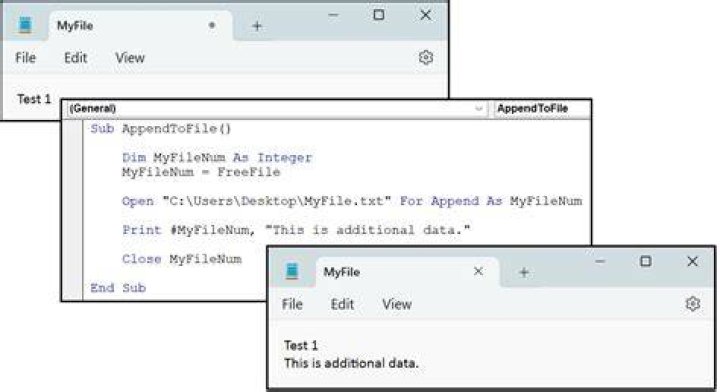Click 'Sub AppendToFile()' code line
Screen dimensions: 720x392
[161, 129]
